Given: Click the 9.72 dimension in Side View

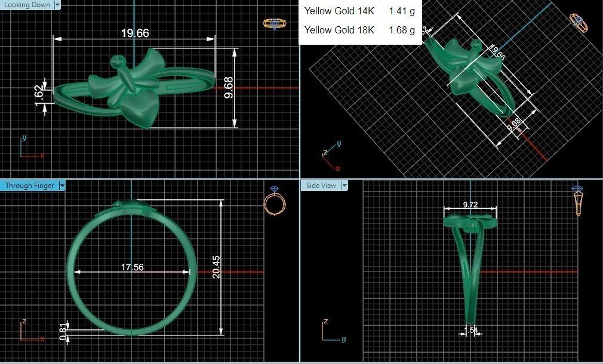Looking at the screenshot, I should [x=470, y=205].
